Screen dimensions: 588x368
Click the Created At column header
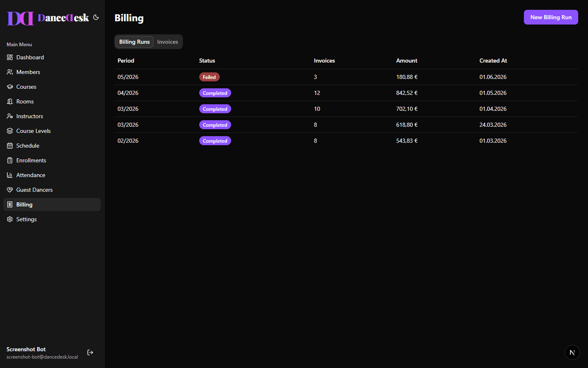493,61
